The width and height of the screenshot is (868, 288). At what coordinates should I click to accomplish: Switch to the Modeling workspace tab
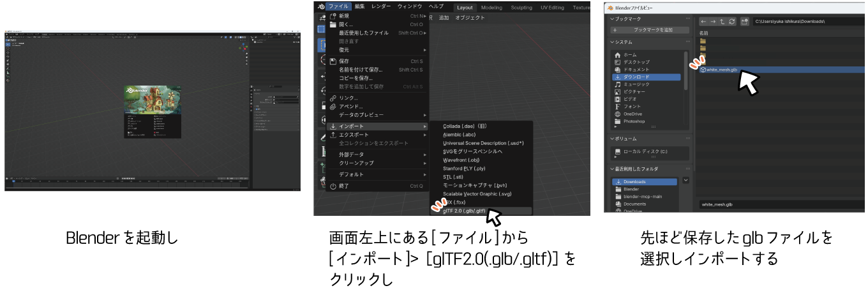[x=491, y=8]
